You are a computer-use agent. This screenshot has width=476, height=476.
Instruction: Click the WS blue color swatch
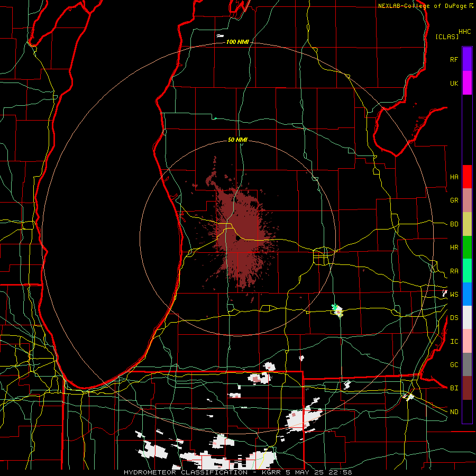pos(467,294)
